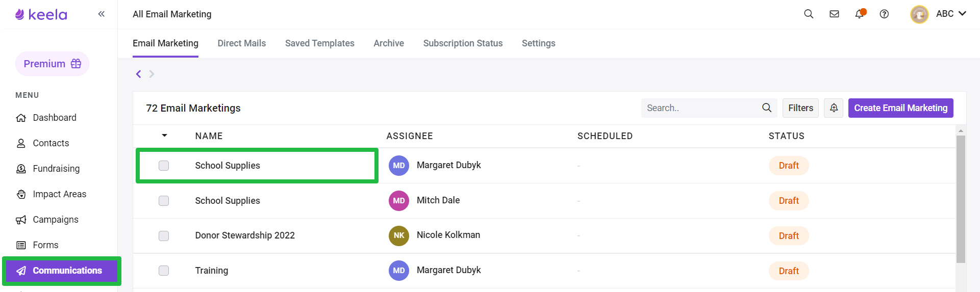Collapse the sidebar with double-chevron icon
This screenshot has height=292, width=980.
pos(102,14)
